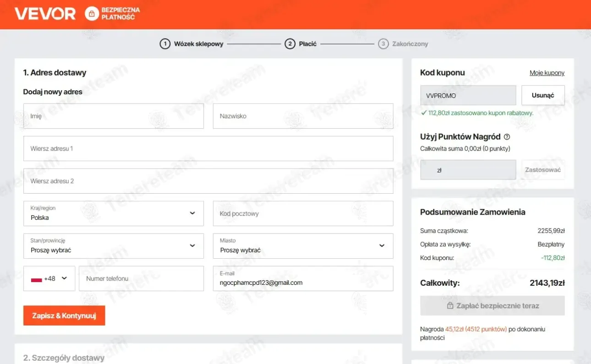Click Zapłać bezpiecznie teraz button

click(x=492, y=306)
